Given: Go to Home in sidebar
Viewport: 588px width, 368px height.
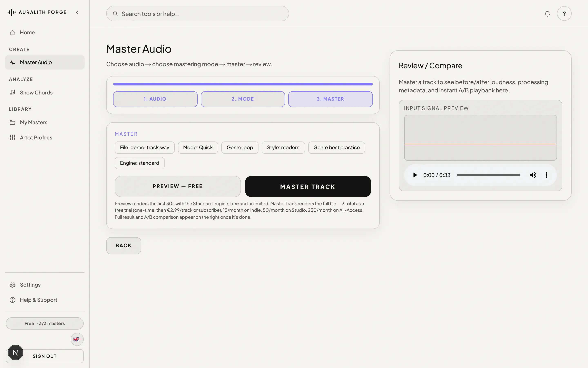Looking at the screenshot, I should pyautogui.click(x=45, y=32).
